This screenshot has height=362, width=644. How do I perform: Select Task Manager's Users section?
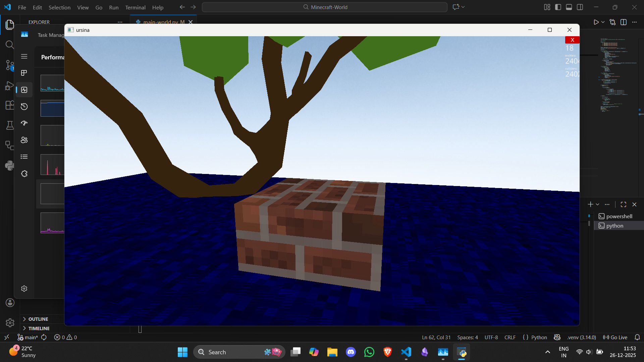[x=24, y=140]
